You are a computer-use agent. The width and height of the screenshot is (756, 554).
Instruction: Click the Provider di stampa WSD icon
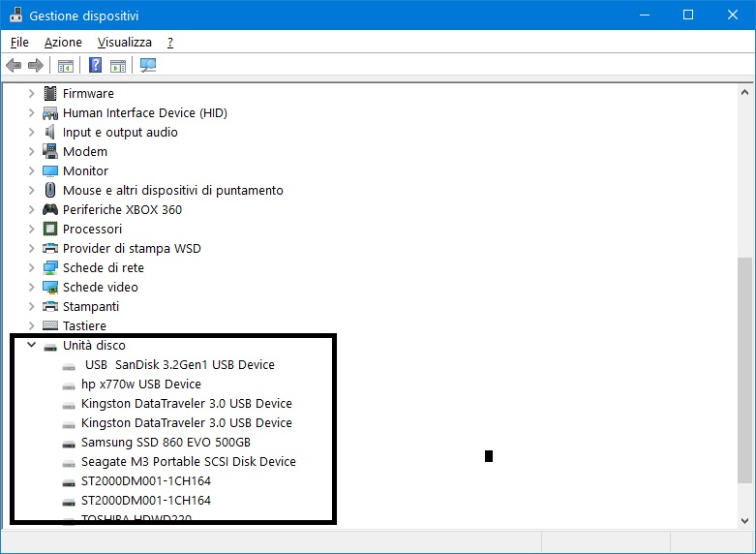[x=50, y=248]
